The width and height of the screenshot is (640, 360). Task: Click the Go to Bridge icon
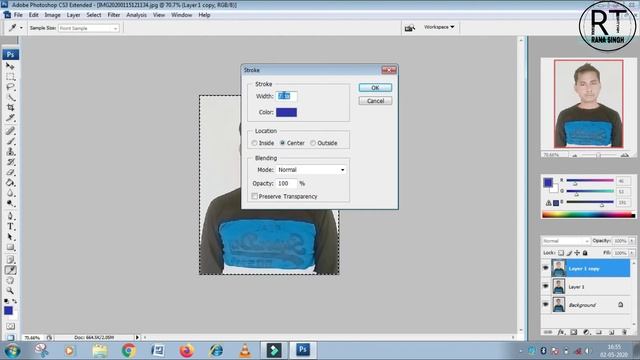[409, 27]
